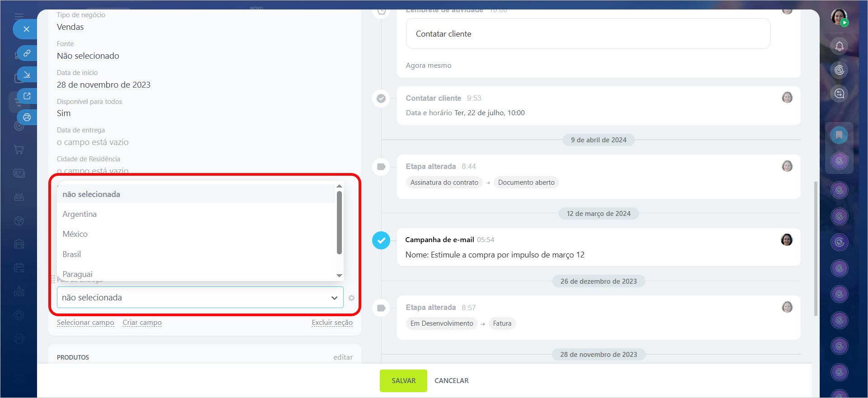Click the dropdown list scroll-up arrow
Screen dimensions: 868x398
[x=339, y=186]
